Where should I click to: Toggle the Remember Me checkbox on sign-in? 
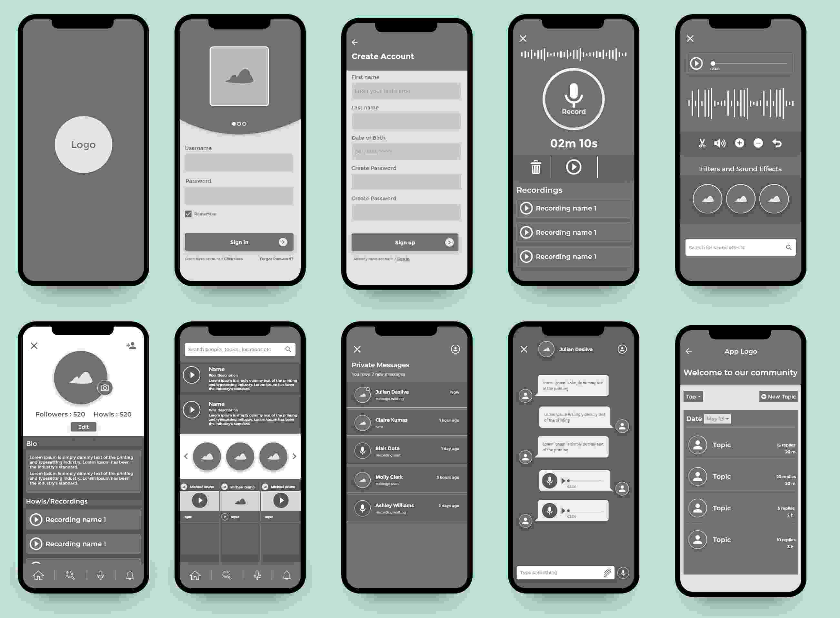point(188,213)
